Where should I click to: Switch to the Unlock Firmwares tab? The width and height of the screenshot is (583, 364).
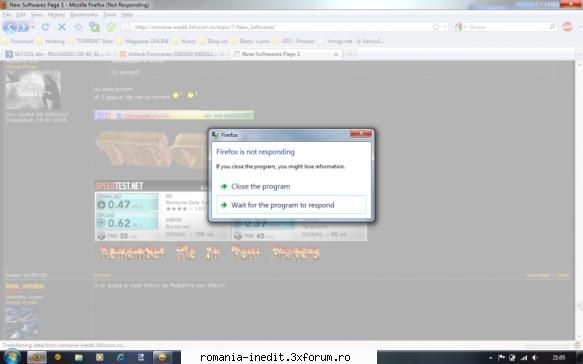[x=172, y=54]
